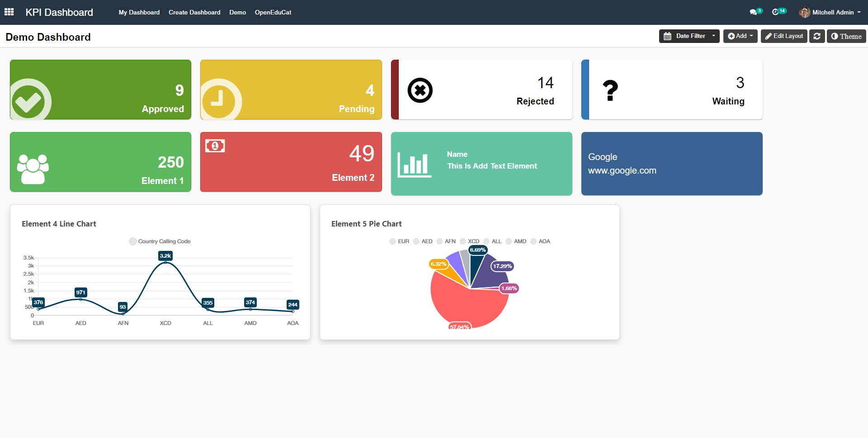Viewport: 868px width, 438px height.
Task: Click the refresh dashboard icon button
Action: [x=817, y=36]
